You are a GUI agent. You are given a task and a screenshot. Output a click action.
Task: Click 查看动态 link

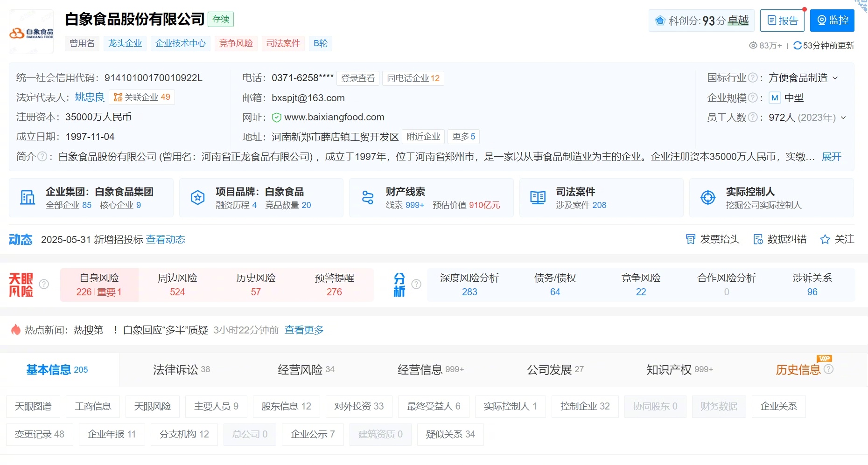click(166, 239)
